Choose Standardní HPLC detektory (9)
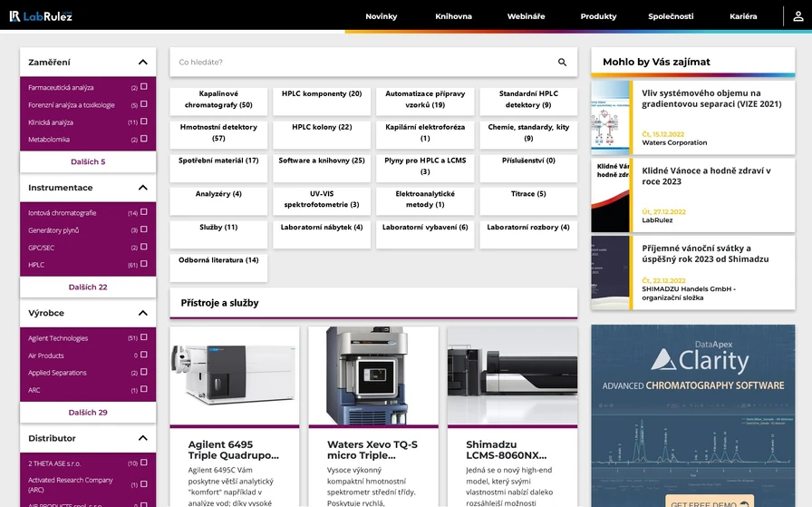 pos(528,101)
